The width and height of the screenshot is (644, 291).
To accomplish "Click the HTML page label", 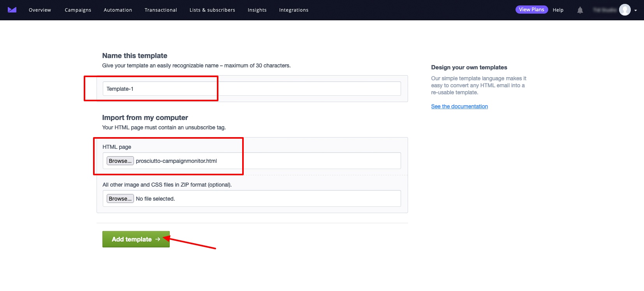I will 117,147.
